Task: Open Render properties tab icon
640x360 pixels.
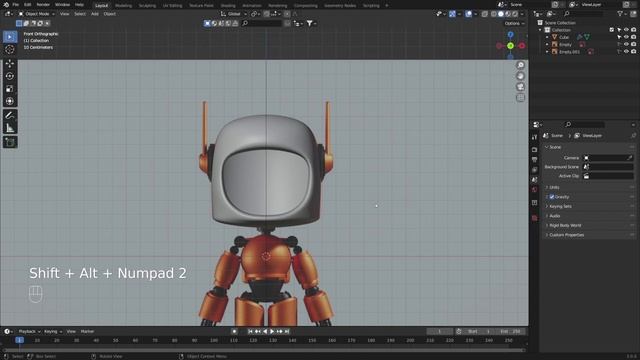Action: coord(535,150)
